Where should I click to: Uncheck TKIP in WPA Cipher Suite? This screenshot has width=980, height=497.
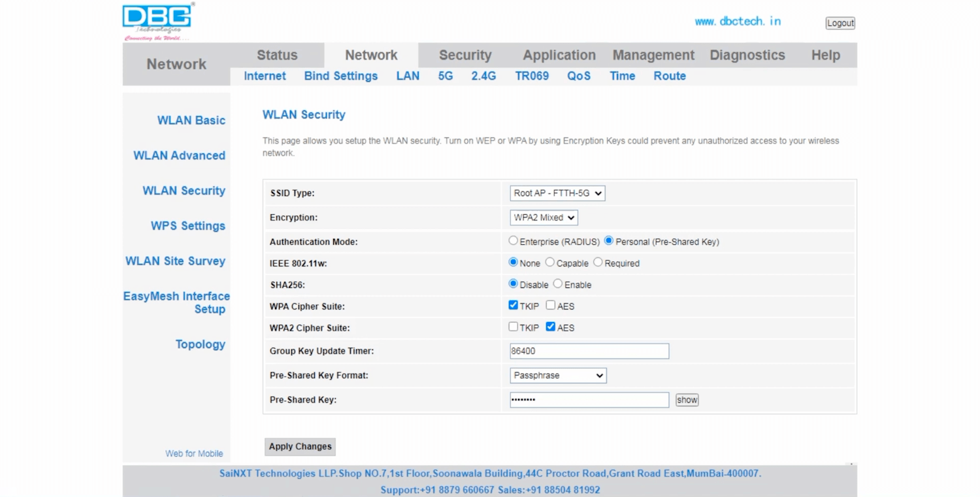(x=513, y=306)
